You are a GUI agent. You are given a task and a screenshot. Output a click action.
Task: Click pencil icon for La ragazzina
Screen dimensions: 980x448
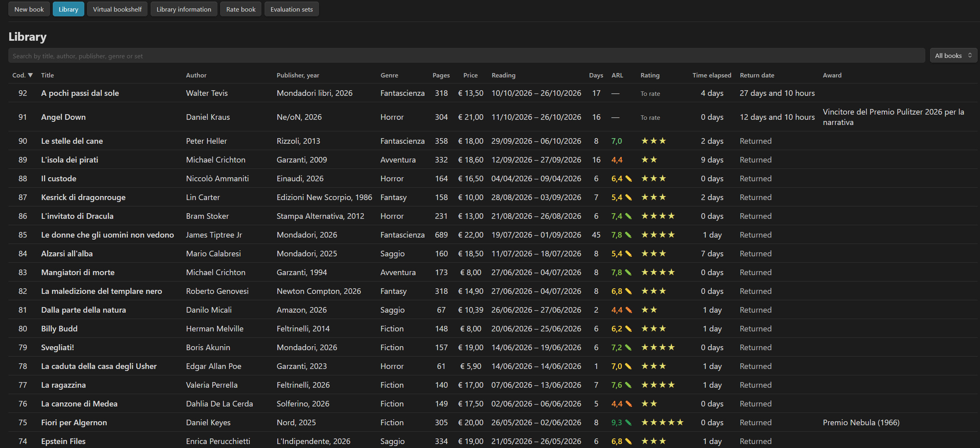629,385
